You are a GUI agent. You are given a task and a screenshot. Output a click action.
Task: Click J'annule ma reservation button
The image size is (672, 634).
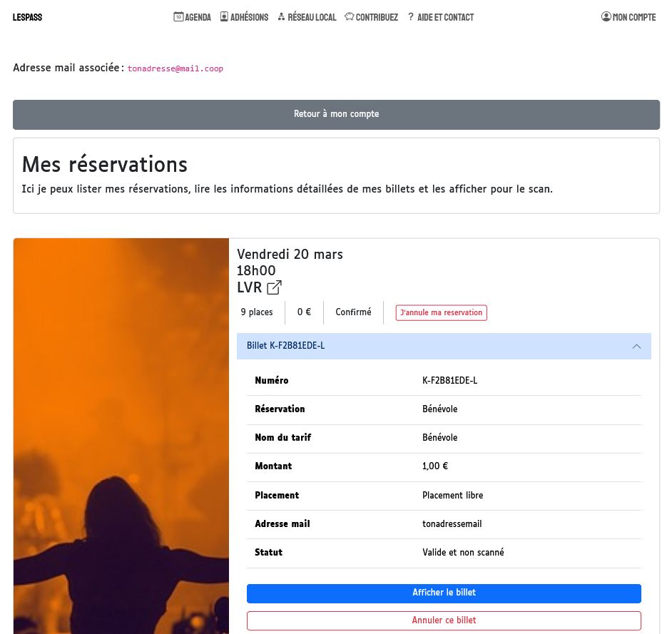(x=441, y=312)
